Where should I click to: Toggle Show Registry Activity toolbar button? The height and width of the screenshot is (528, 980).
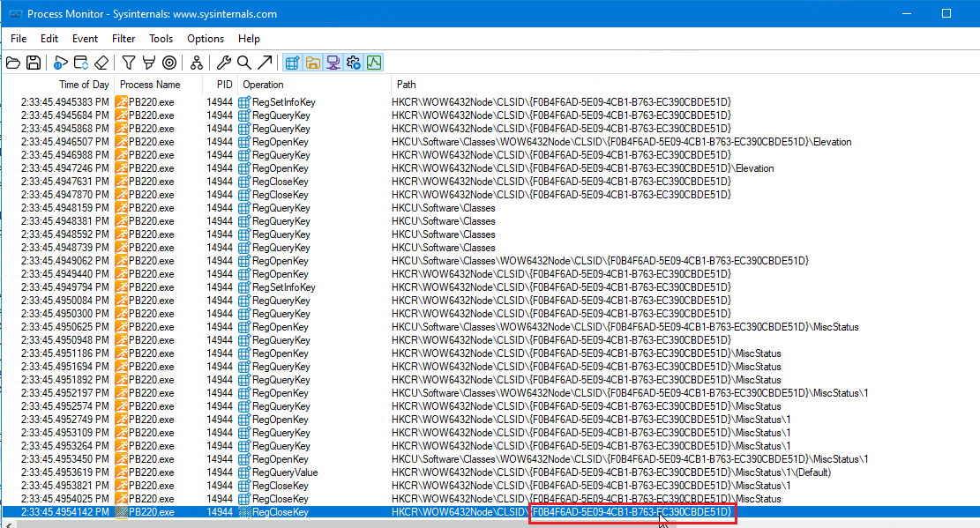tap(292, 63)
